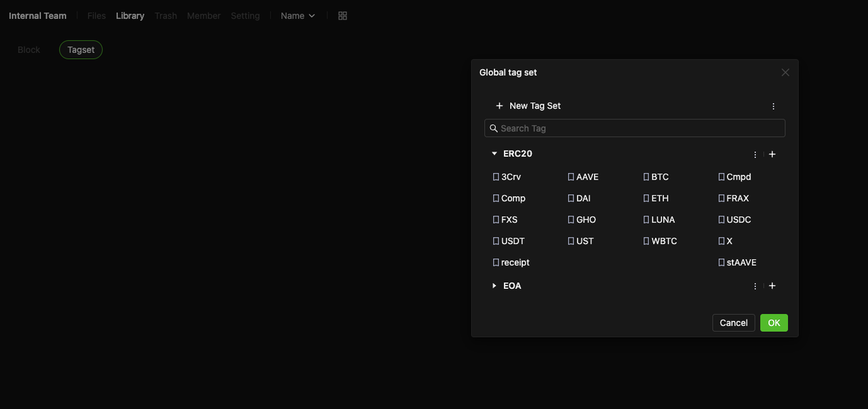868x409 pixels.
Task: Collapse the ERC20 tag set
Action: tap(494, 154)
